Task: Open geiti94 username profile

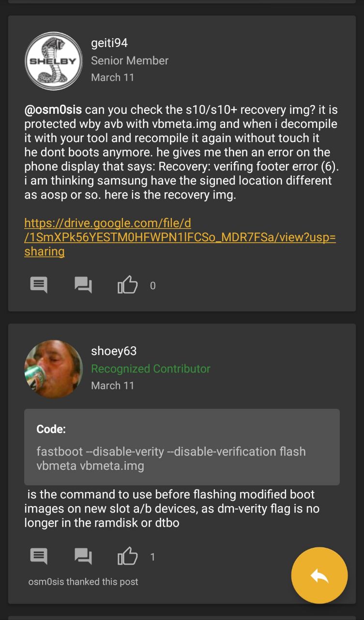Action: point(109,43)
